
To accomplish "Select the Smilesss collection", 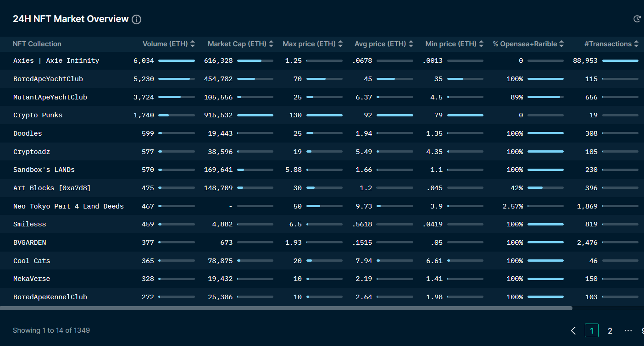I will point(30,224).
